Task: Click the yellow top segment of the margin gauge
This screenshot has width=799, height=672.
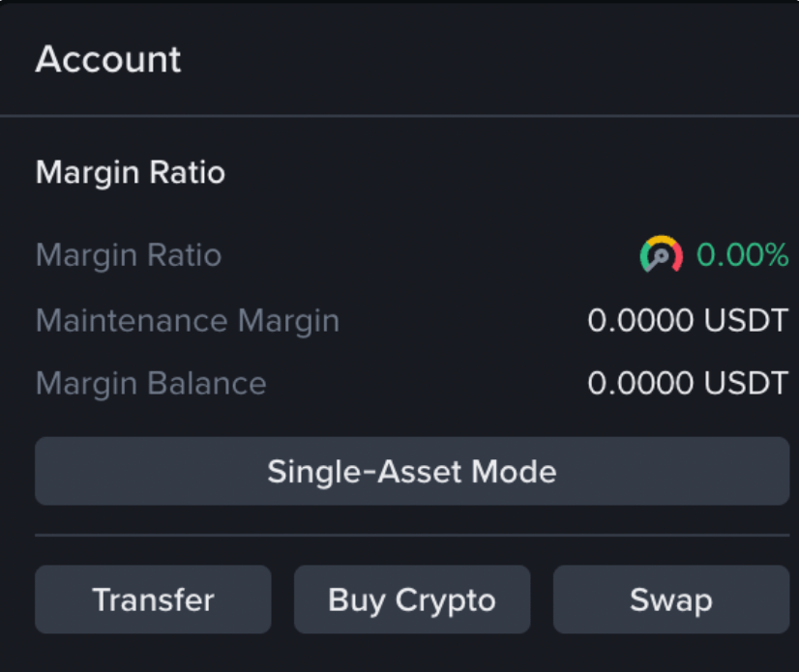Action: 662,240
